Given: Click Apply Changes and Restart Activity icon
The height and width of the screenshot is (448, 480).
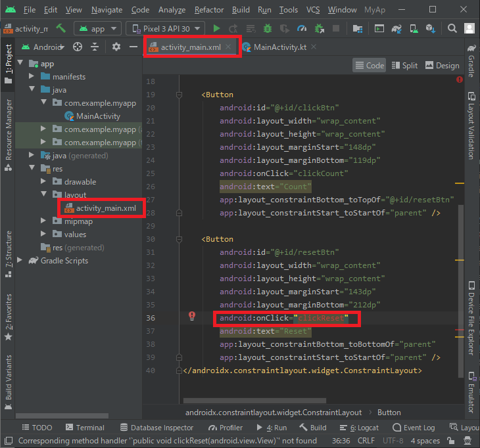Looking at the screenshot, I should (233, 28).
